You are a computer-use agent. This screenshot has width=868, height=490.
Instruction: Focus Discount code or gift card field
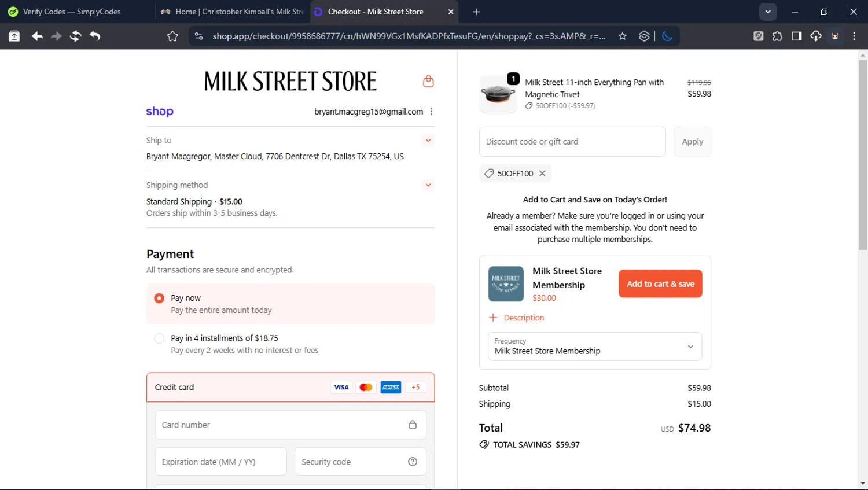tap(572, 142)
